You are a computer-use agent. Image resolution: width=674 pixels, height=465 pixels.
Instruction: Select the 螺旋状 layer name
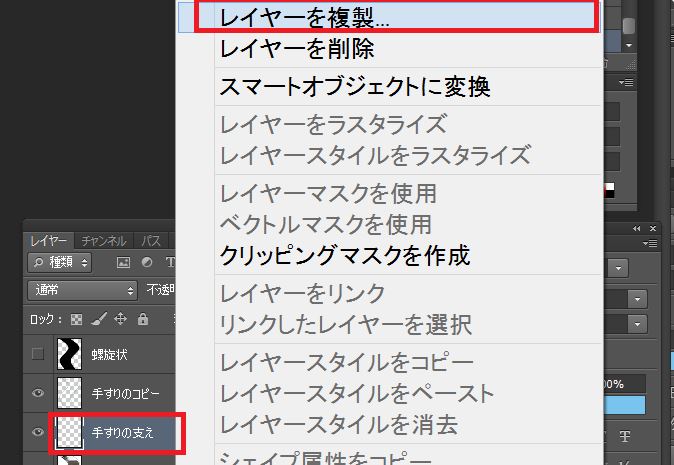pyautogui.click(x=110, y=355)
